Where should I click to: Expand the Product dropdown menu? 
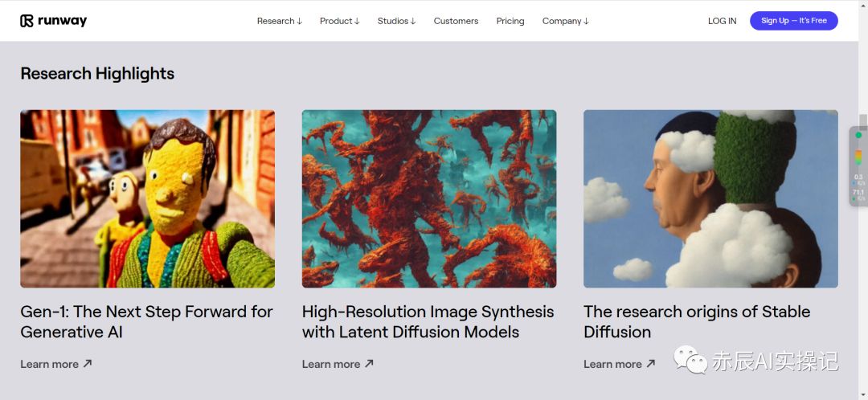(339, 21)
